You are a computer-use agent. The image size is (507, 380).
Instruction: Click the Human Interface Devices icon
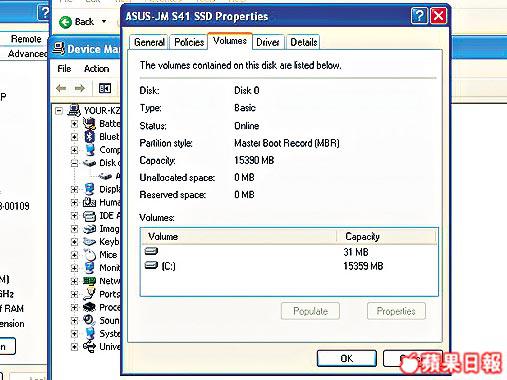[x=89, y=202]
